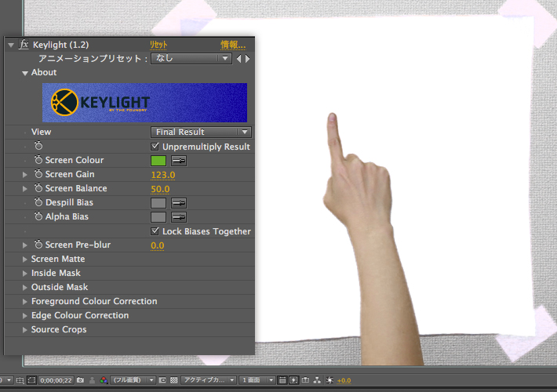Open the show channel RGB icon
This screenshot has height=392, width=557.
[x=104, y=380]
